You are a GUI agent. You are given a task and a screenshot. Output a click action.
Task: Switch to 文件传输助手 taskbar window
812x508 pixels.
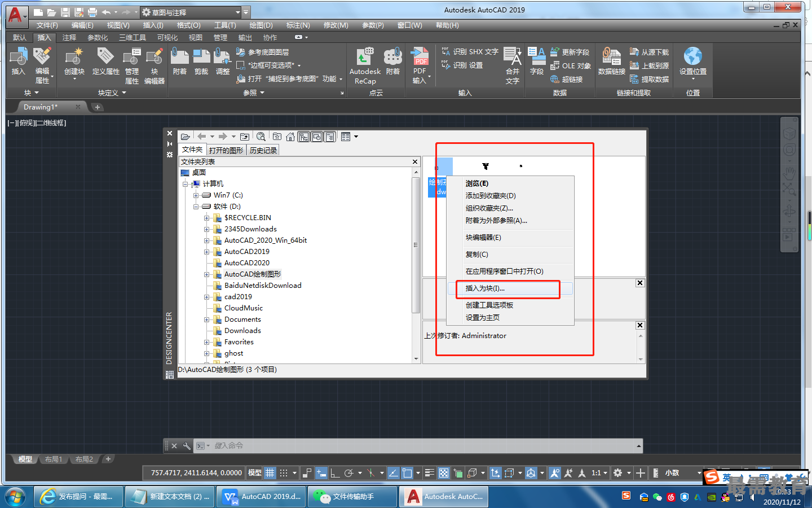(x=352, y=497)
